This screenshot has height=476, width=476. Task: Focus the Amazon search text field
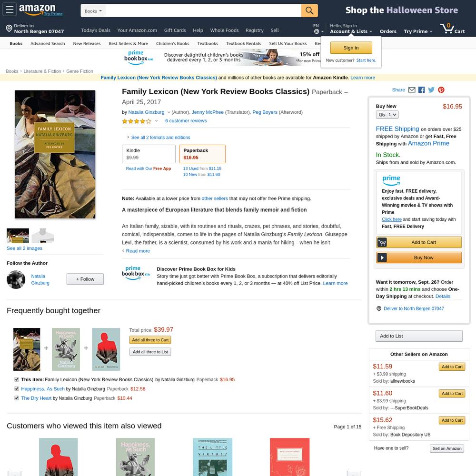[203, 11]
